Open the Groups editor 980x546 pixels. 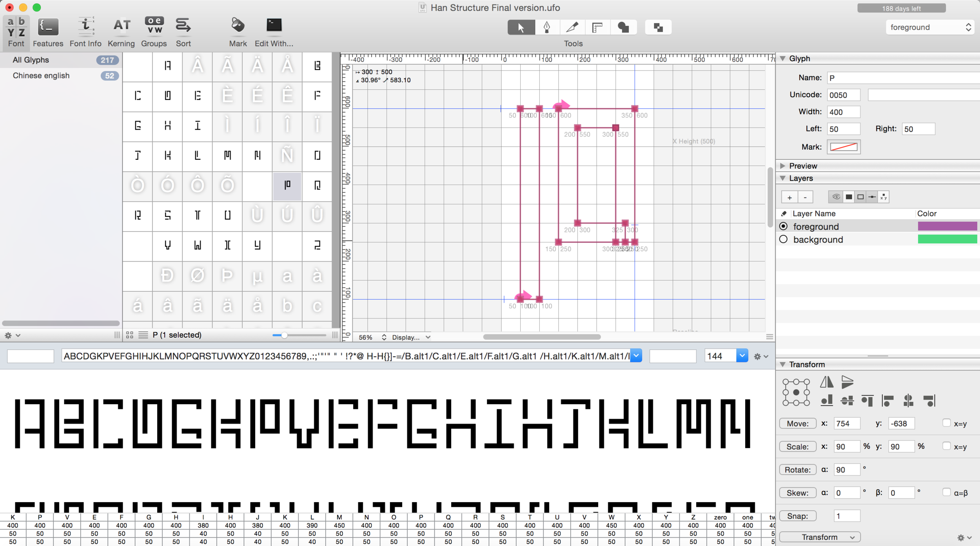coord(154,32)
